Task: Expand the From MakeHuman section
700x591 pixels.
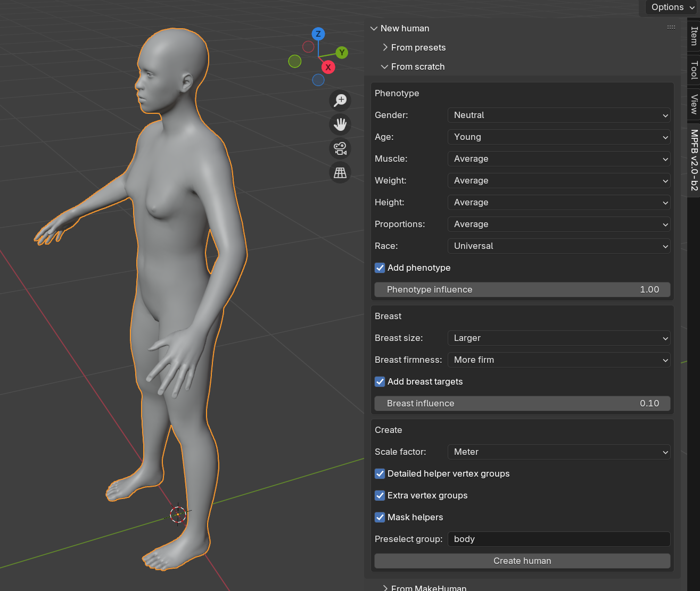Action: [x=385, y=588]
